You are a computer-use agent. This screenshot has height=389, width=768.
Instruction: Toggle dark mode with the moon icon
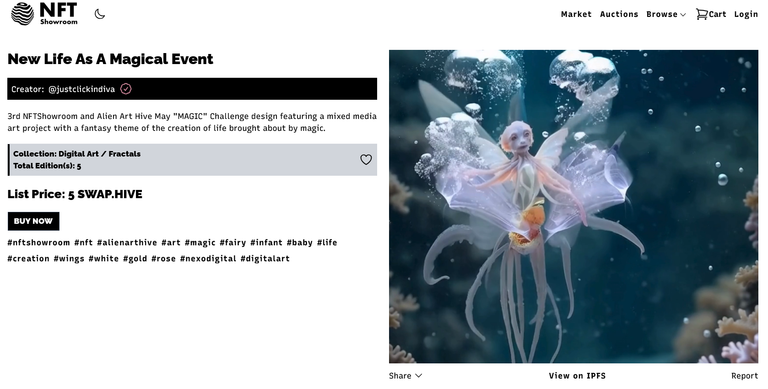[100, 14]
